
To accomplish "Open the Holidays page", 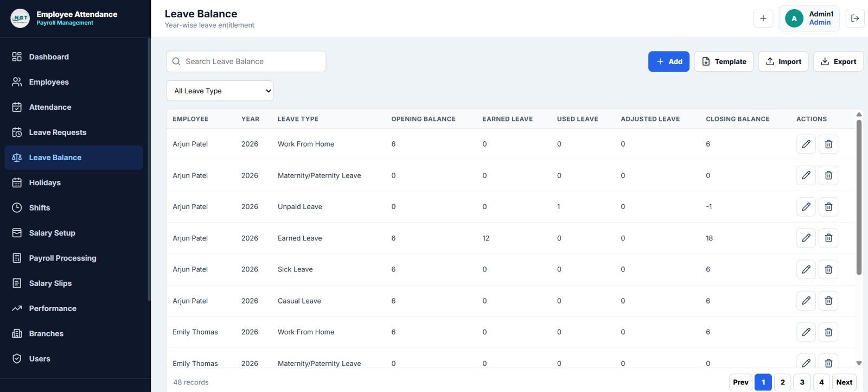I will 74,182.
